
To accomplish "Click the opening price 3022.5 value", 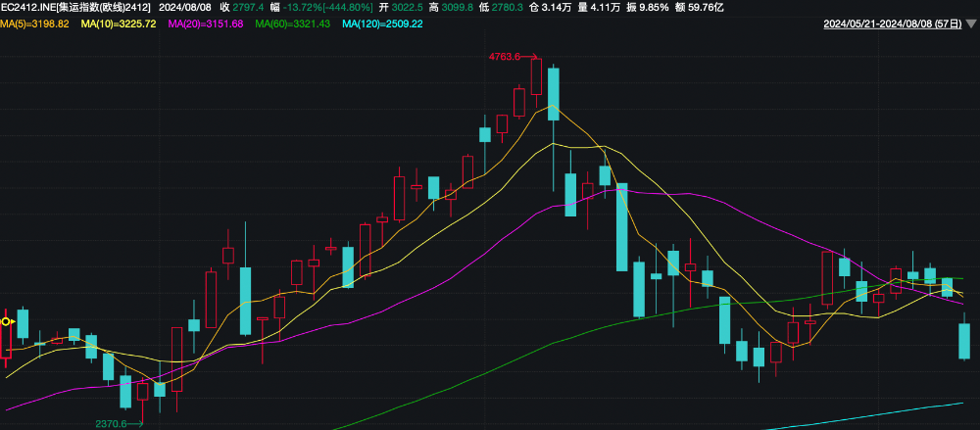I will tap(407, 7).
